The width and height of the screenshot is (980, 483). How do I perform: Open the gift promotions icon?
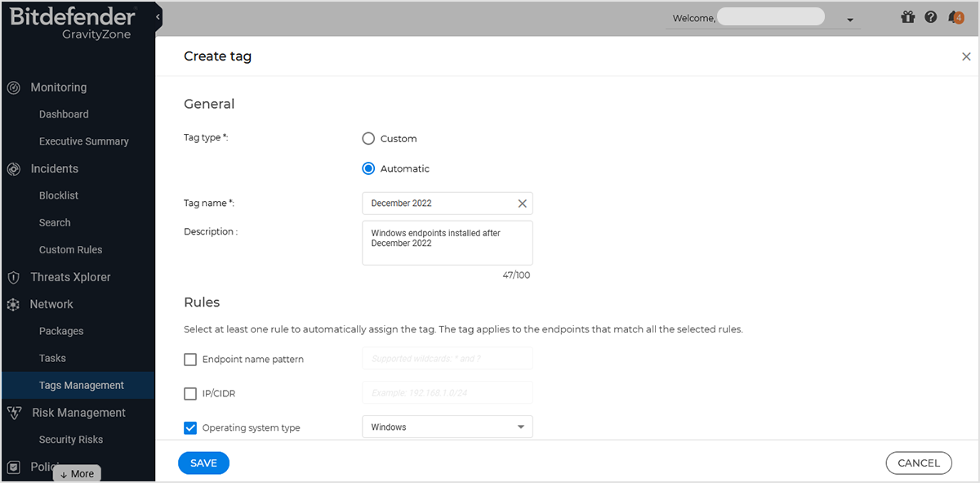[x=907, y=16]
